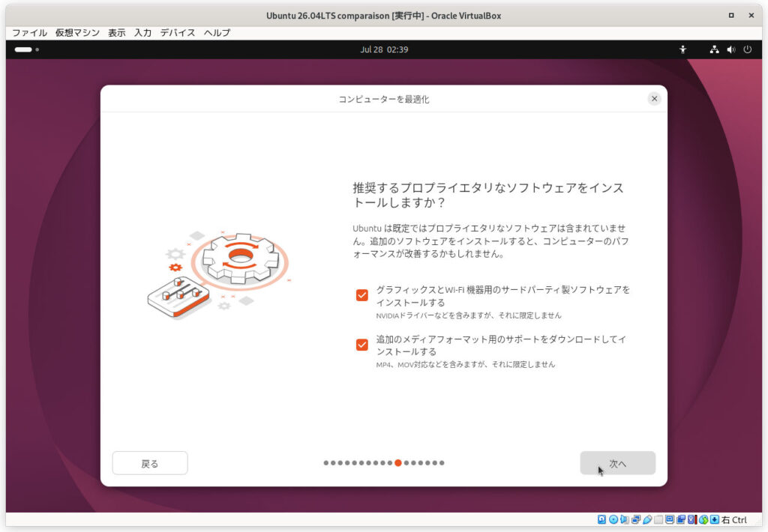The width and height of the screenshot is (768, 532).
Task: Uncheck additional media formats support checkbox
Action: coord(362,345)
